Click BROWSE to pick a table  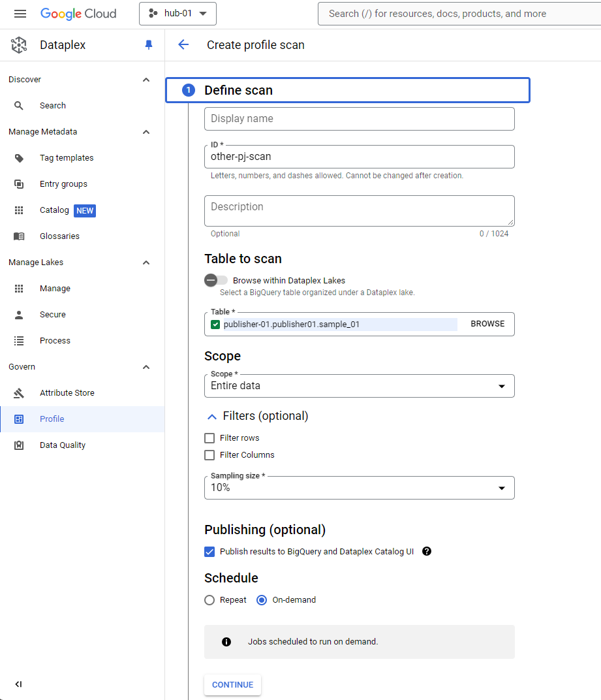(x=487, y=324)
